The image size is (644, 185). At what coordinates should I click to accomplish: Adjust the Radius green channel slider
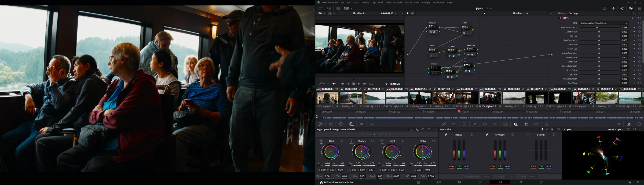pos(459,151)
